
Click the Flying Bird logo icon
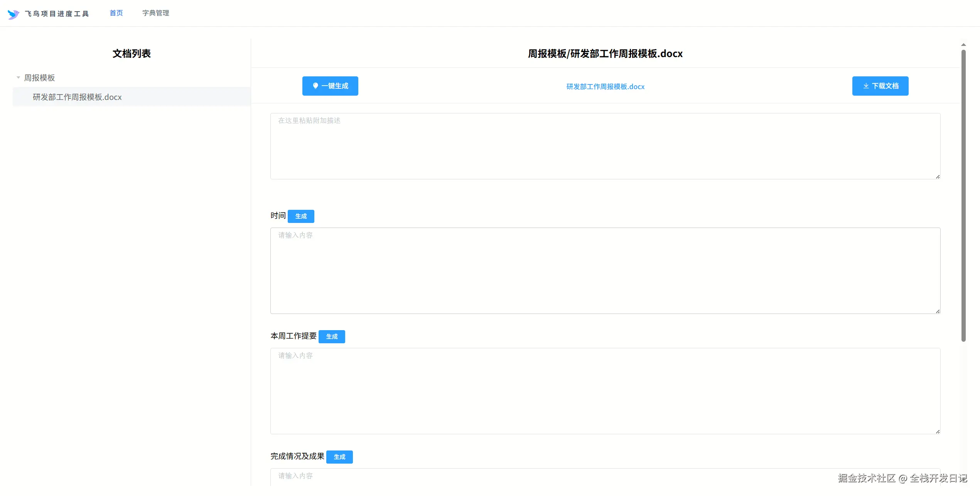coord(13,14)
